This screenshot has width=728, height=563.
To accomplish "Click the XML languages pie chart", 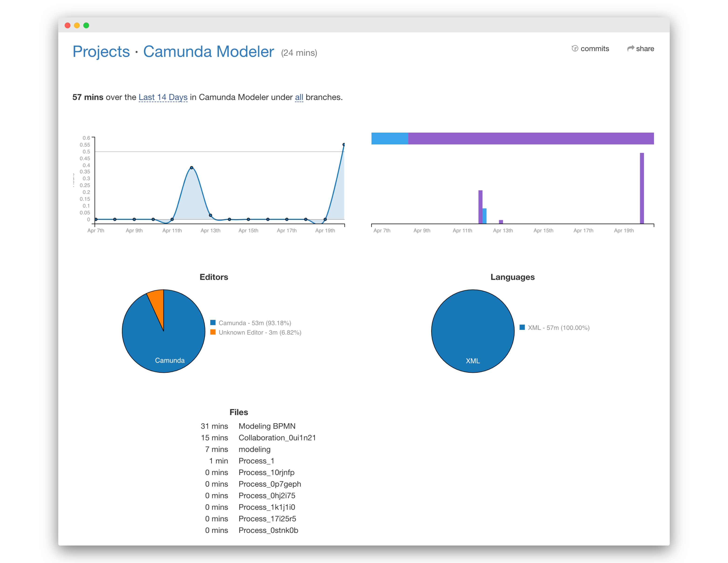I will pyautogui.click(x=472, y=331).
